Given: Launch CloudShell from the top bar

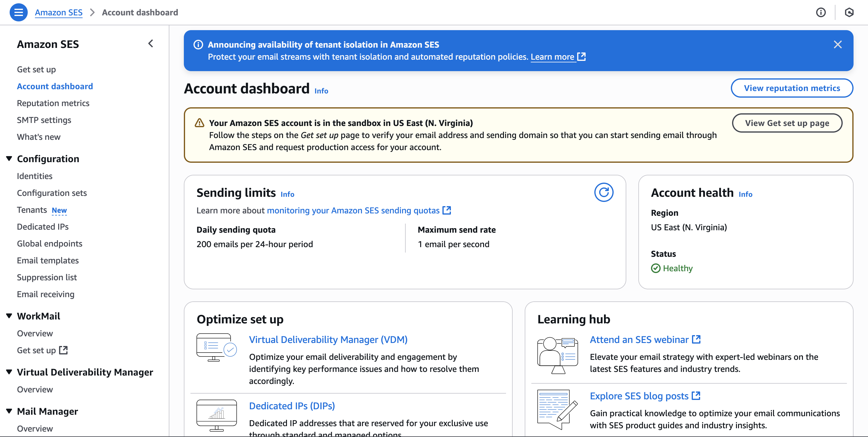Looking at the screenshot, I should pos(850,12).
